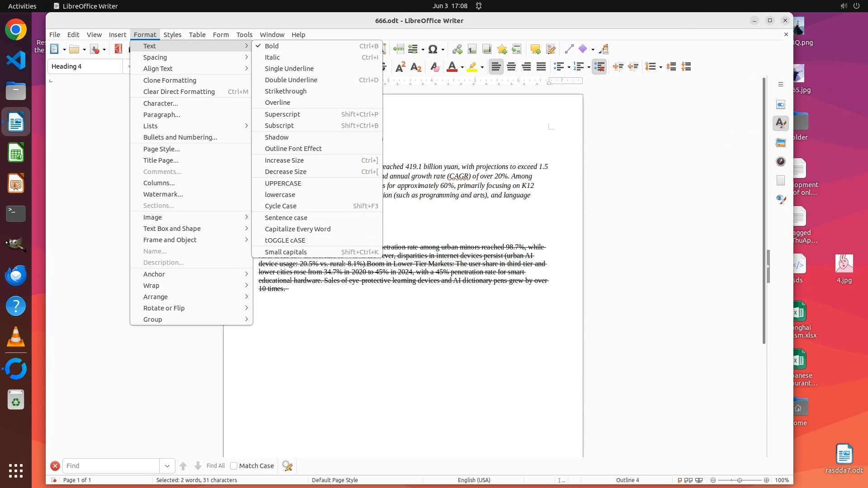Toggle the No List toolbar button
Screen dimensions: 868x488
point(599,67)
